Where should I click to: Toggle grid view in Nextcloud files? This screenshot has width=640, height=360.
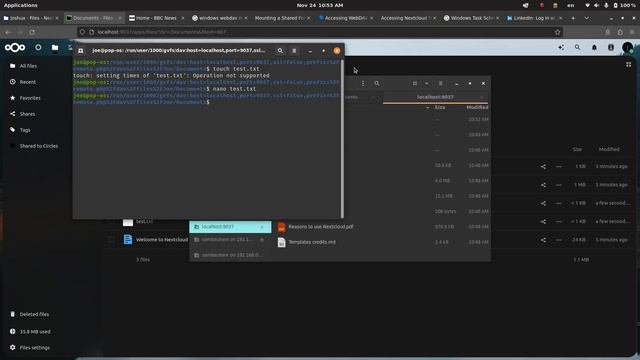[x=629, y=64]
